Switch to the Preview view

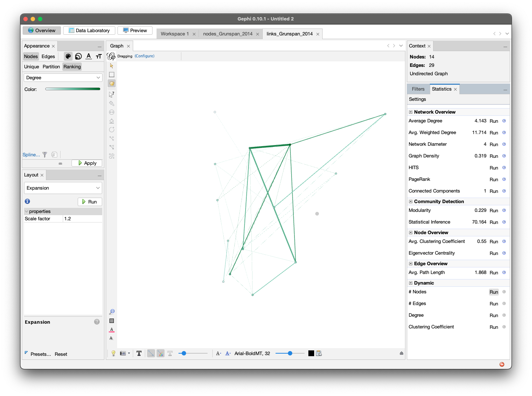135,30
